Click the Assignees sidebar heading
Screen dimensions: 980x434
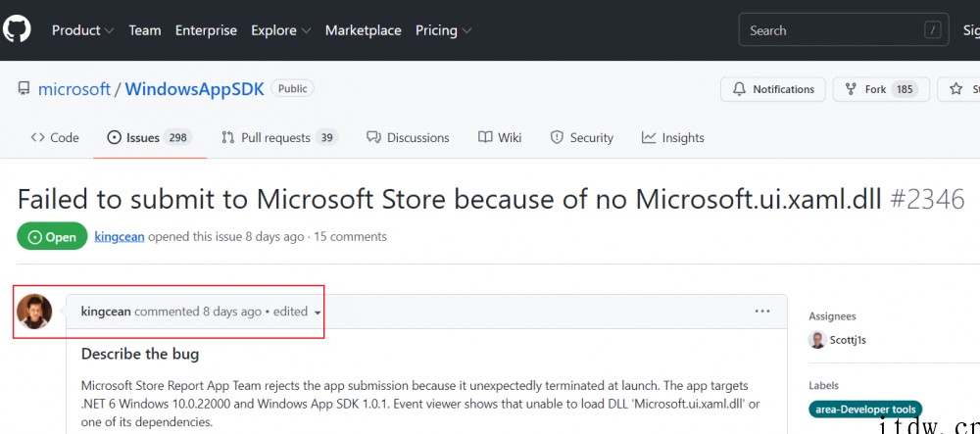(x=832, y=316)
